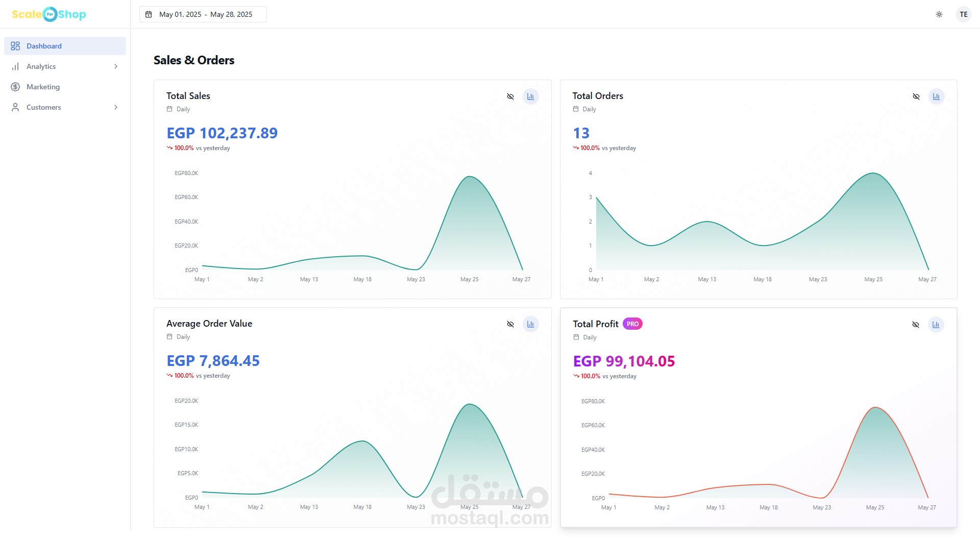Click the calendar icon in date range
The width and height of the screenshot is (980, 539).
tap(149, 14)
